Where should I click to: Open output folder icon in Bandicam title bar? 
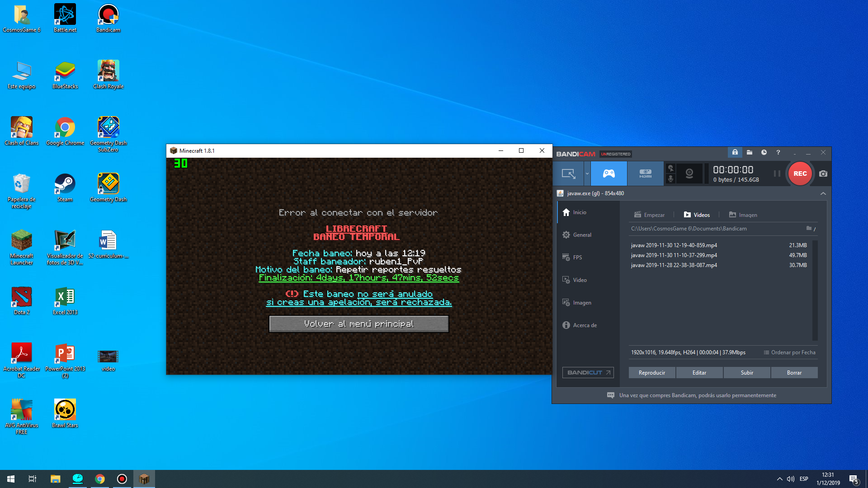tap(749, 153)
